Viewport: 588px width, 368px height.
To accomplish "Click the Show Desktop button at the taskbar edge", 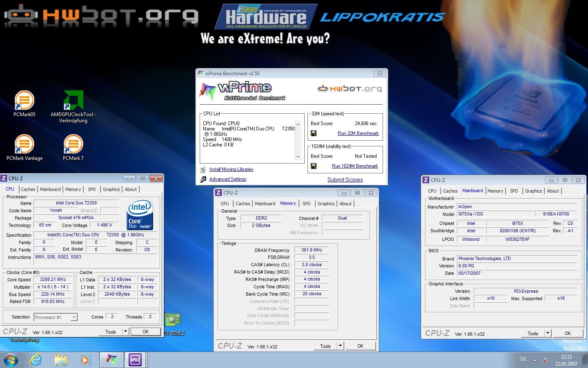I will click(585, 360).
